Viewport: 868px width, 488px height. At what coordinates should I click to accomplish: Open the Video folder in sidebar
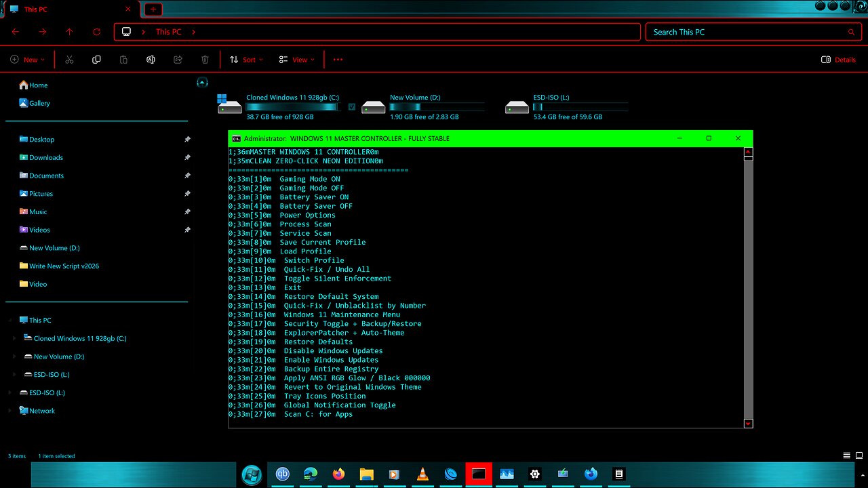point(33,284)
